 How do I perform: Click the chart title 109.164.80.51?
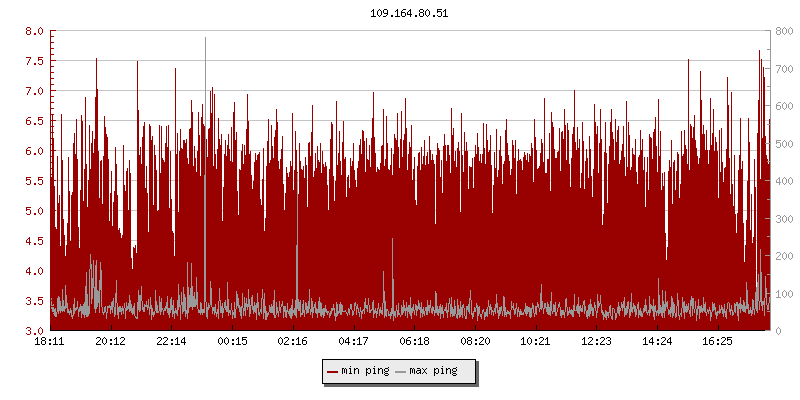click(x=399, y=13)
